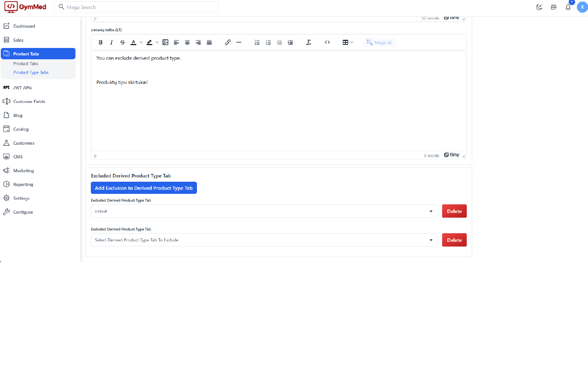Screen dimensions: 588x390
Task: Apply the text highlight color swatch
Action: point(149,43)
